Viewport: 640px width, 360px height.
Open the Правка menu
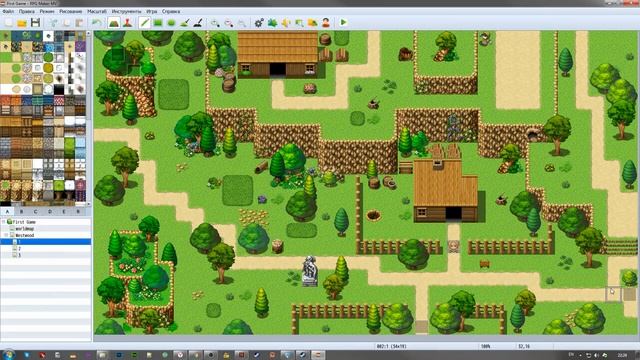27,11
